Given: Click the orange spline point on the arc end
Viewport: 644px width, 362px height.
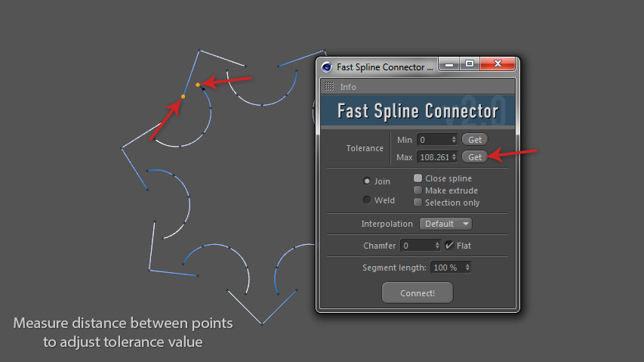Looking at the screenshot, I should point(198,85).
